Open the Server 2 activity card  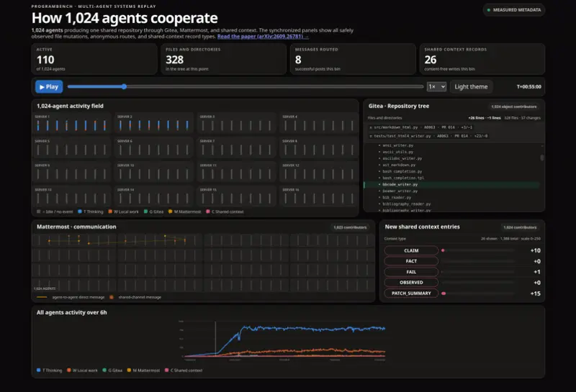(154, 123)
